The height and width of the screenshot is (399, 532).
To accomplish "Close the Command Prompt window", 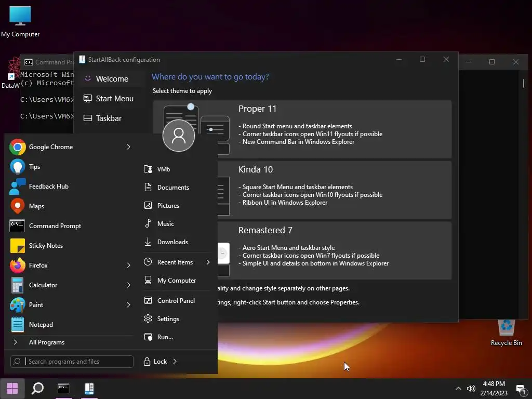I will (516, 62).
